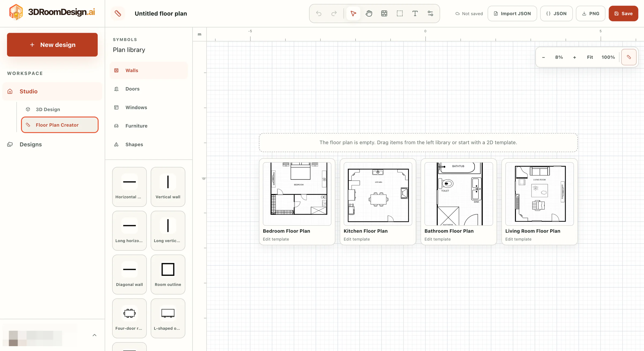Open the Kitchen Floor Plan template
Viewport: 644px width, 351px height.
tap(378, 202)
